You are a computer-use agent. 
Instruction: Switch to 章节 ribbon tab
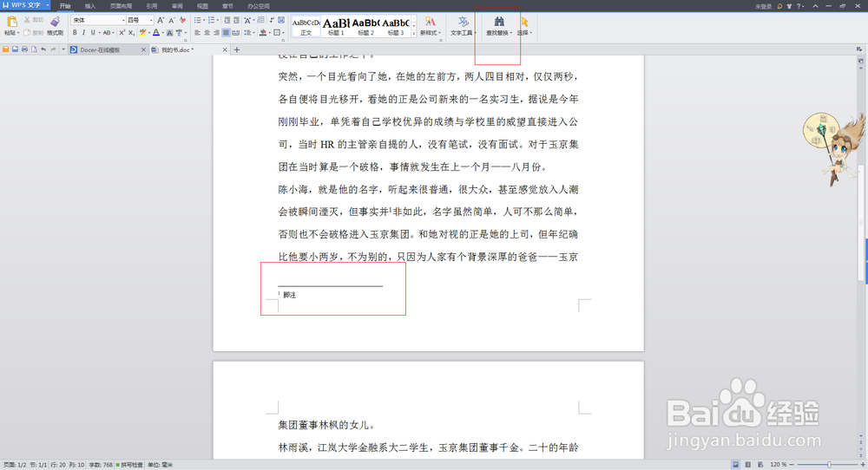(227, 6)
